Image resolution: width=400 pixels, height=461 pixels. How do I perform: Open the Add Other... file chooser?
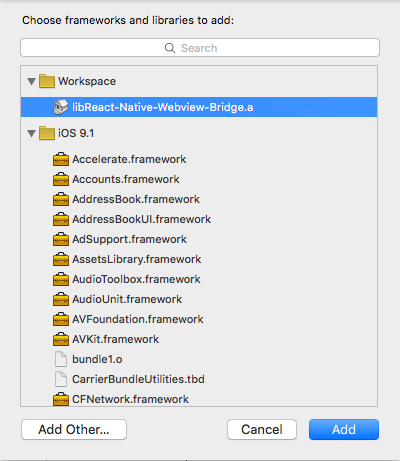coord(74,429)
